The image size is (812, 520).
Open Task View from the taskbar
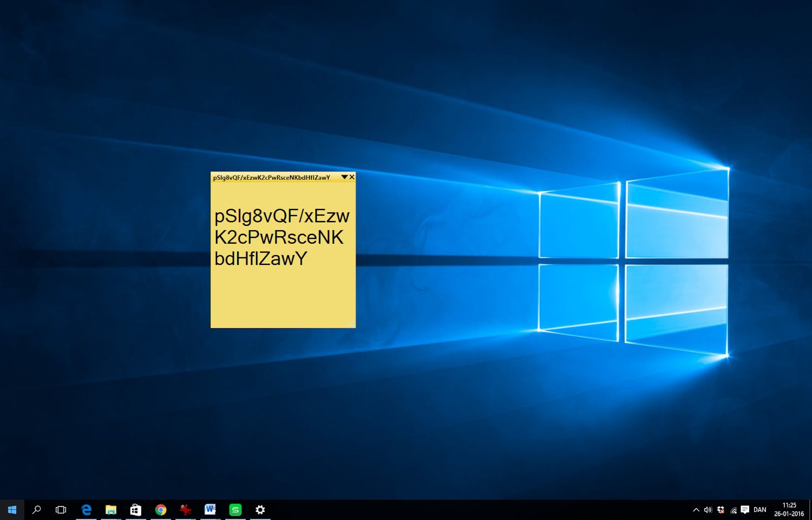tap(61, 510)
